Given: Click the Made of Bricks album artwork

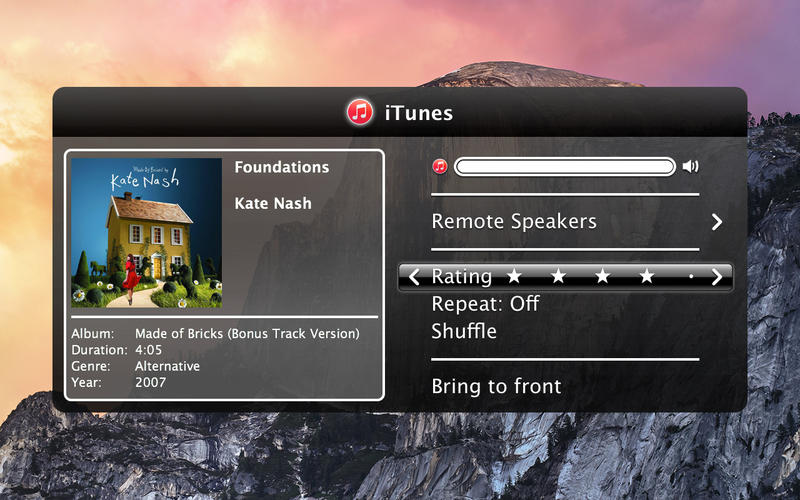Looking at the screenshot, I should [146, 233].
